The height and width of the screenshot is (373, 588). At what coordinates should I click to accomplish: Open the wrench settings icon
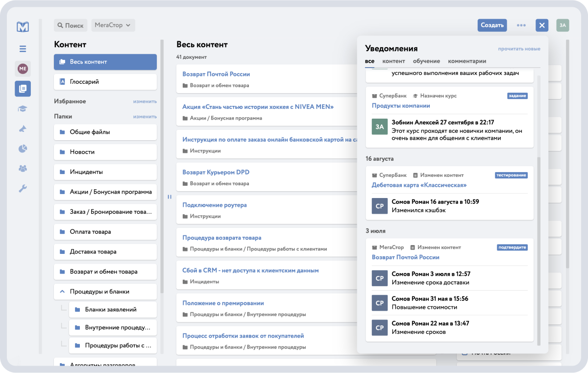click(x=23, y=188)
